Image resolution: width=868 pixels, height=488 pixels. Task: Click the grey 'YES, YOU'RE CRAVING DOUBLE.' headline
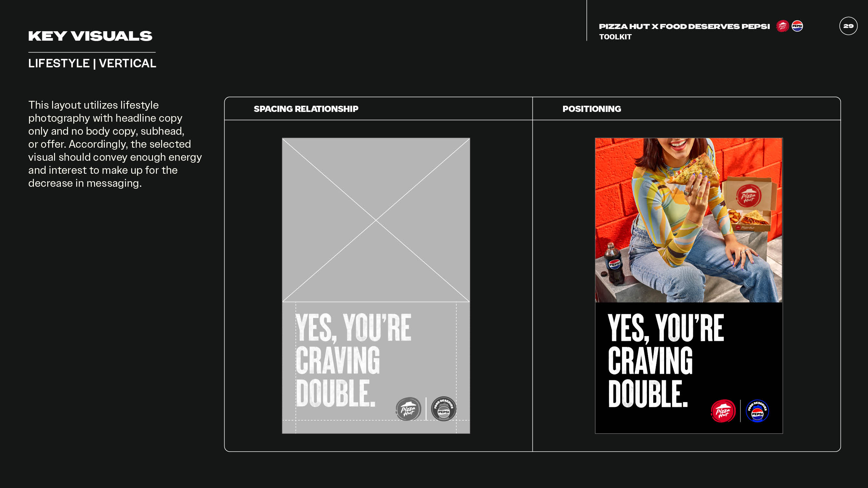353,360
